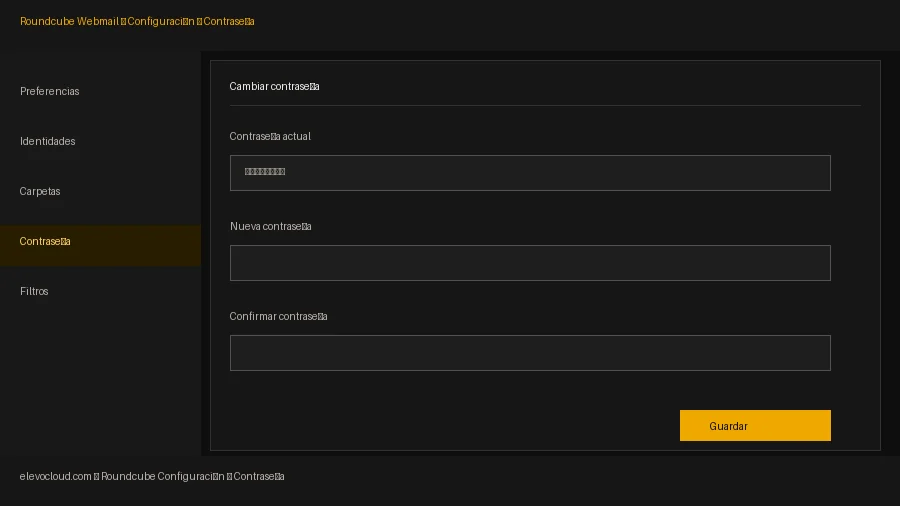
Task: Open Carpetas in the sidebar
Action: 40,191
